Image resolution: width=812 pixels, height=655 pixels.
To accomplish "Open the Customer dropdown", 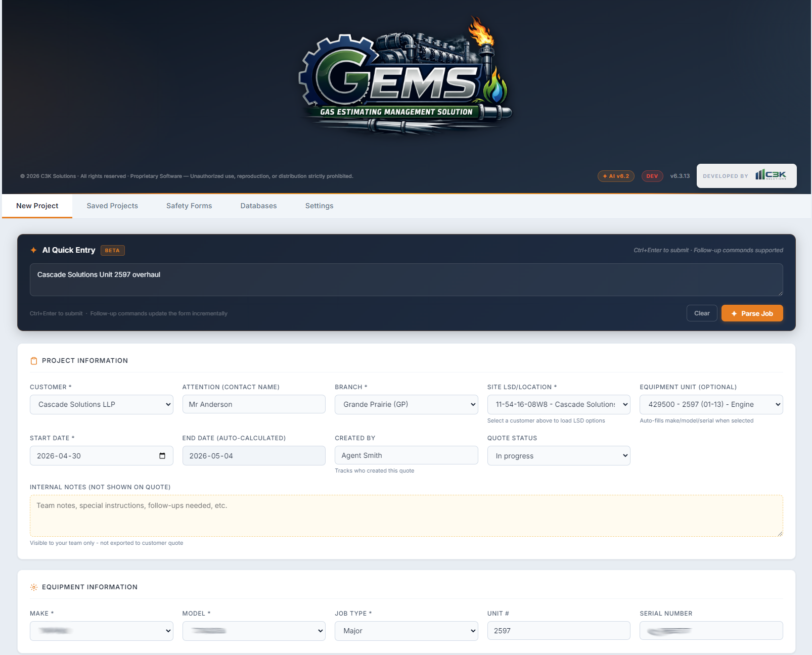I will click(x=102, y=404).
